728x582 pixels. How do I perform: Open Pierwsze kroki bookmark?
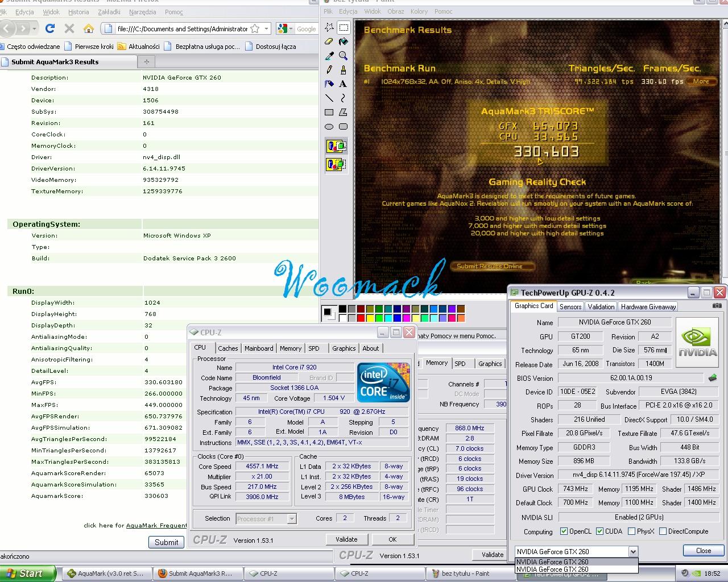tap(89, 47)
